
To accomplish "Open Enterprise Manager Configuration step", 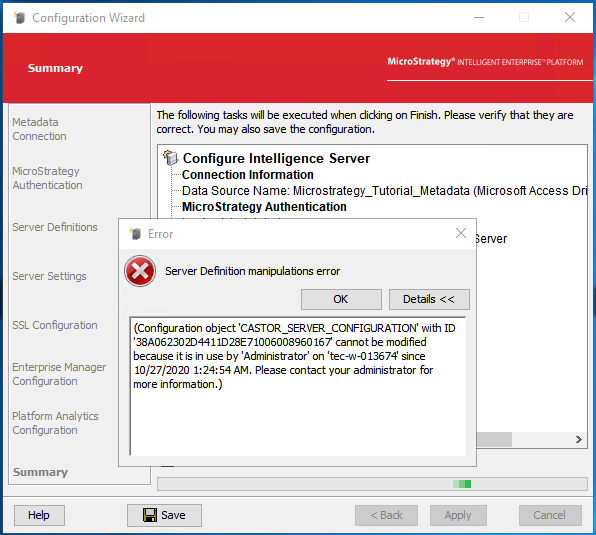I will pos(59,374).
